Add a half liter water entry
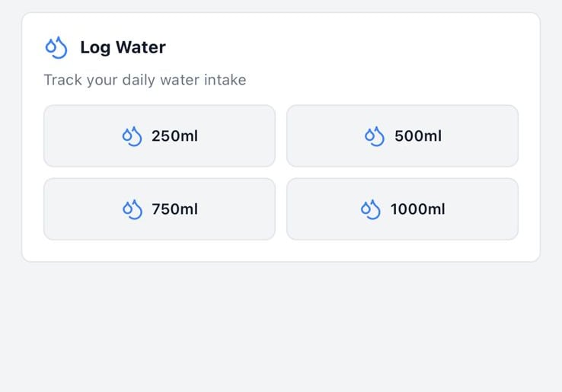This screenshot has height=392, width=562. [x=402, y=136]
